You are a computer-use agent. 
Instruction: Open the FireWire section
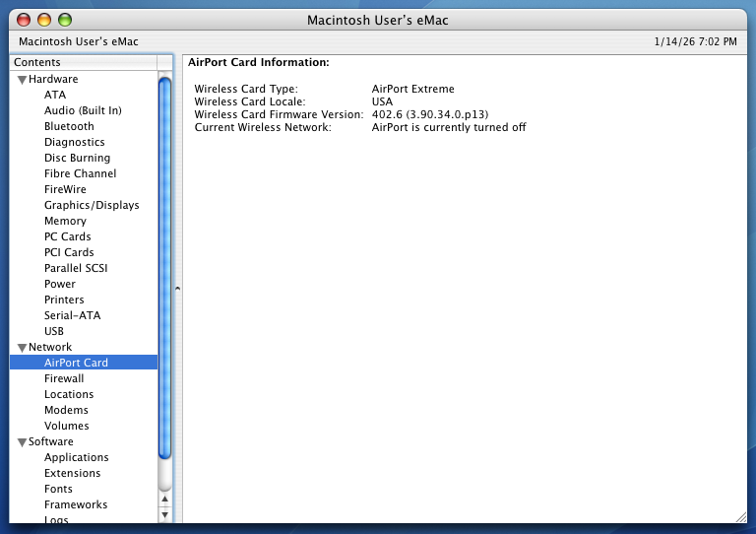(x=65, y=189)
